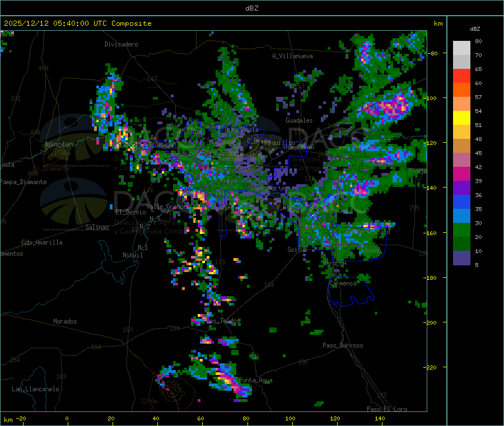This screenshot has height=426, width=504.
Task: Select the 60 x-axis tick label
Action: [x=201, y=418]
